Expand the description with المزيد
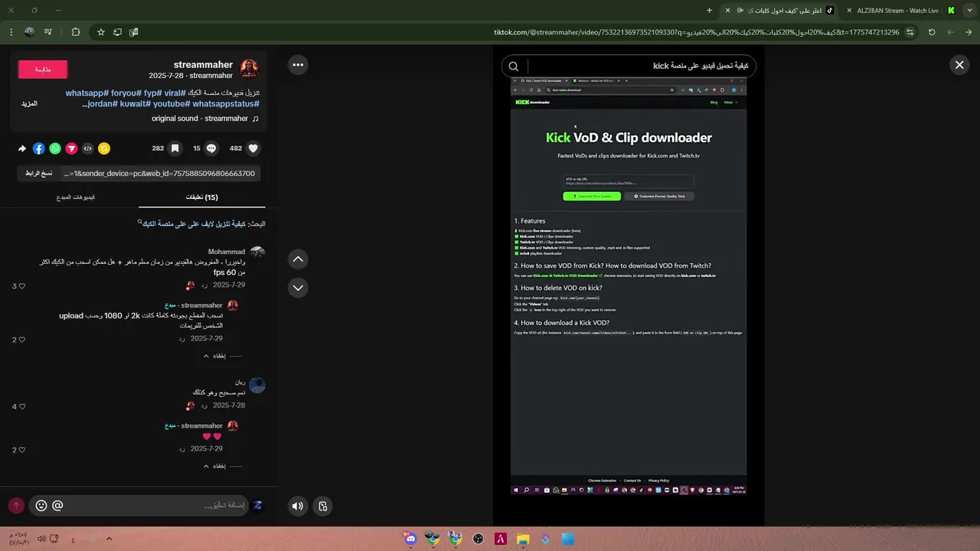Image resolution: width=980 pixels, height=551 pixels. pyautogui.click(x=29, y=104)
